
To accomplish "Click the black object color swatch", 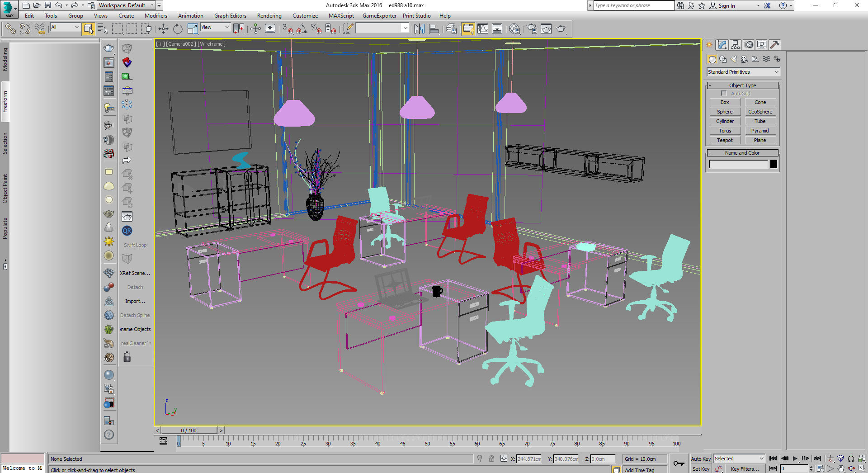I will click(x=774, y=164).
